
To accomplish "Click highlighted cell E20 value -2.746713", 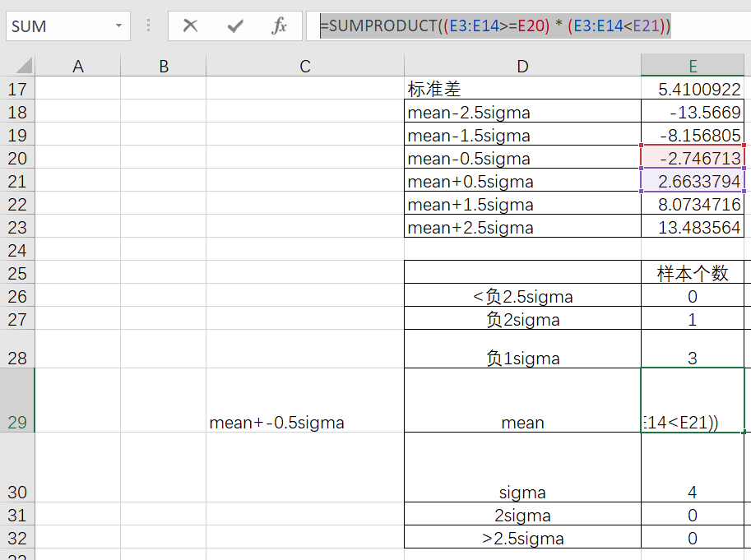I will [693, 157].
